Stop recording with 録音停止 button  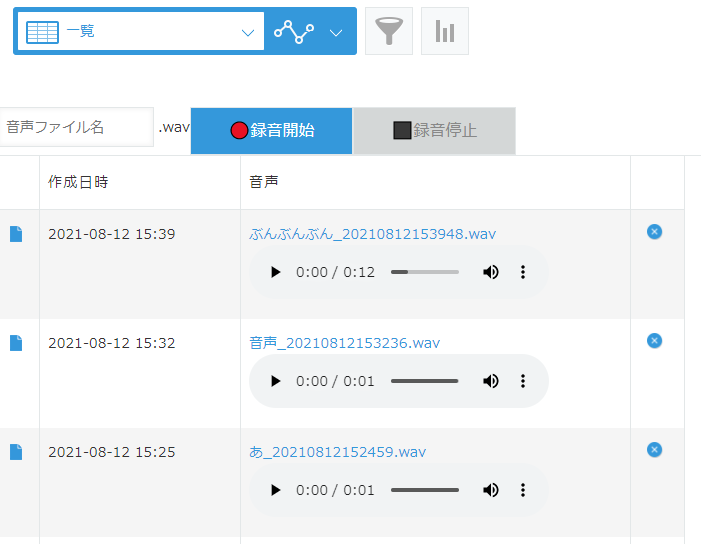pyautogui.click(x=435, y=131)
